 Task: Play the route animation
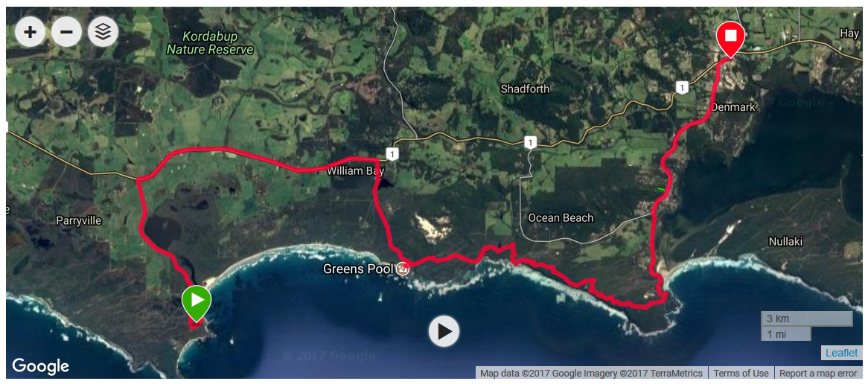[x=444, y=331]
